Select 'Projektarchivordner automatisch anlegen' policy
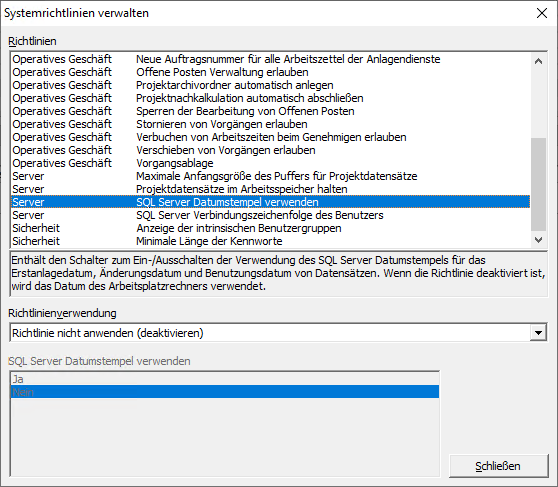 270,85
